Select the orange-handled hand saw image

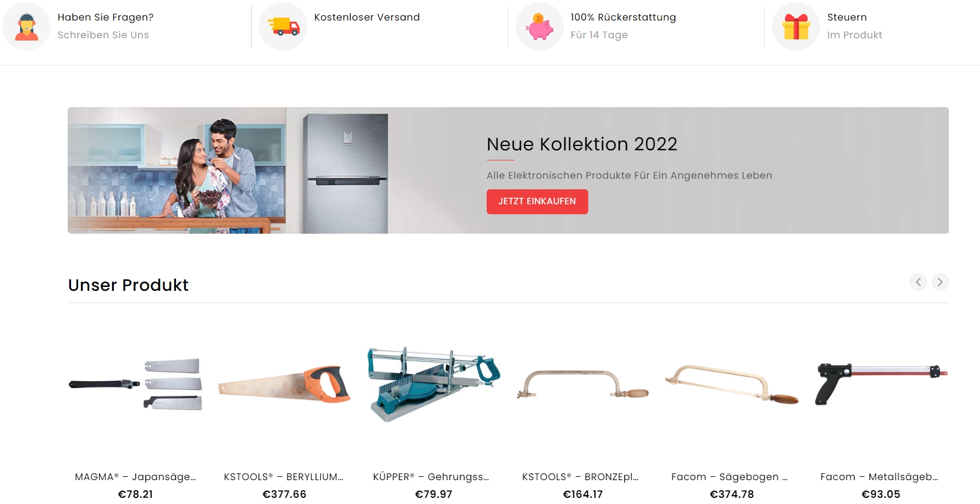click(x=284, y=383)
